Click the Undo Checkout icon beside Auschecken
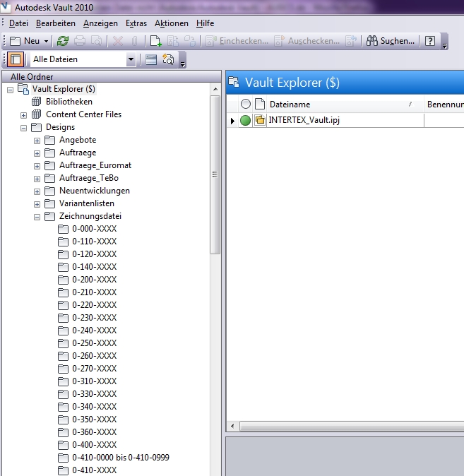Viewport: 464px width, 476px height. point(351,41)
